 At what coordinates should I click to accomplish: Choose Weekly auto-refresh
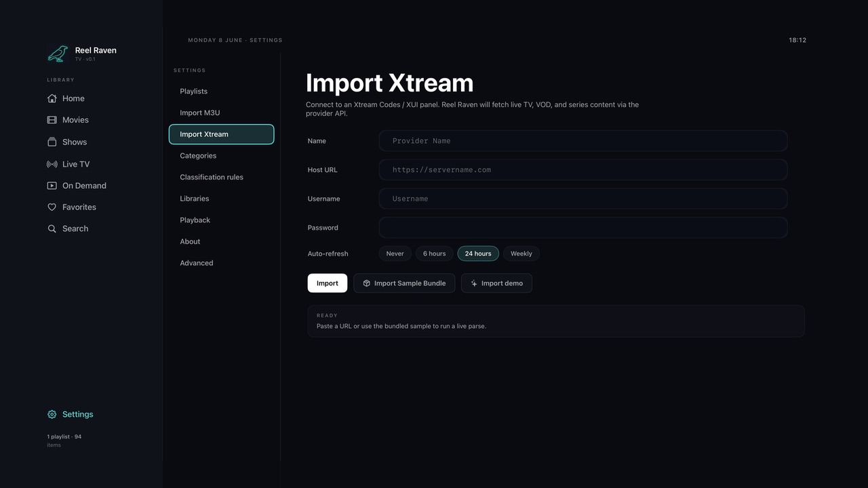[521, 253]
